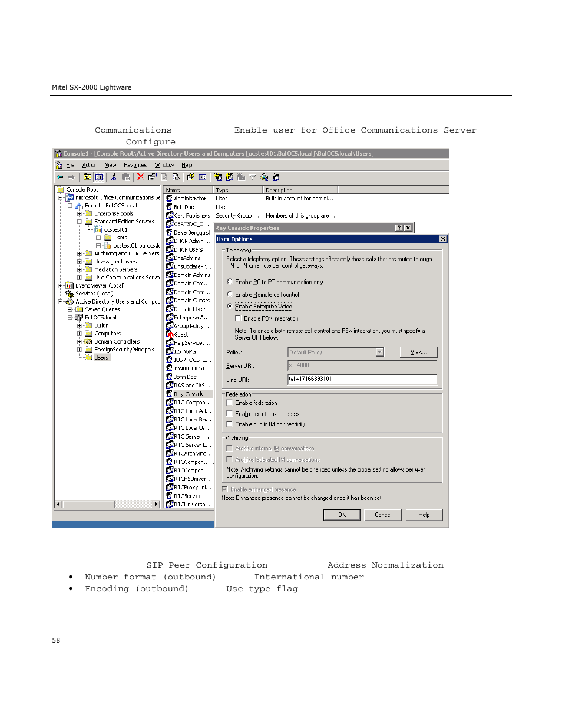Click the Domain Controllers folder icon
The image size is (562, 728).
pos(88,341)
